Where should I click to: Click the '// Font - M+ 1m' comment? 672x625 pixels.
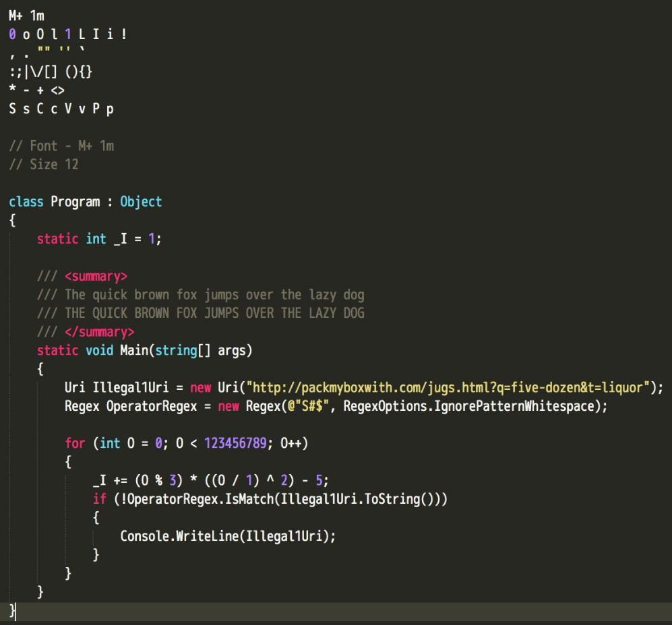62,146
